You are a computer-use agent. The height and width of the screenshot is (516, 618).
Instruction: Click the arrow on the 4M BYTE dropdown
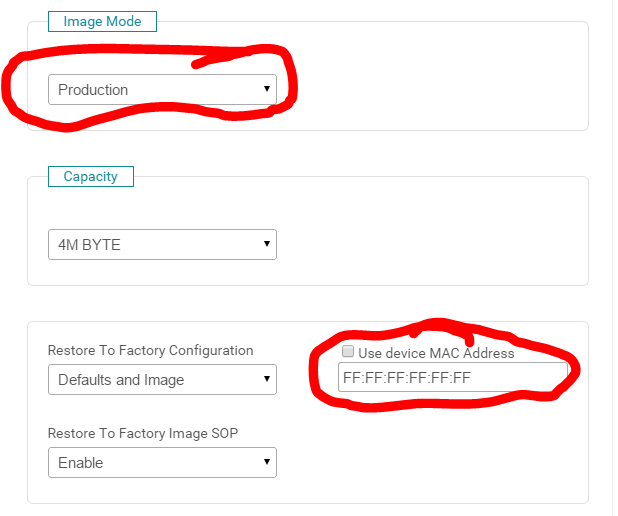(267, 243)
